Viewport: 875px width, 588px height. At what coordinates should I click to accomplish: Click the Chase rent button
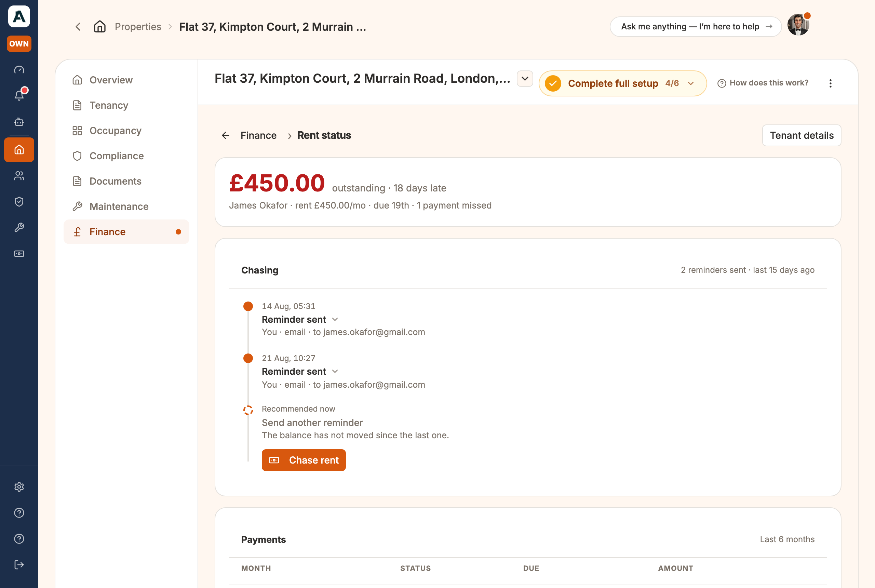(x=304, y=460)
